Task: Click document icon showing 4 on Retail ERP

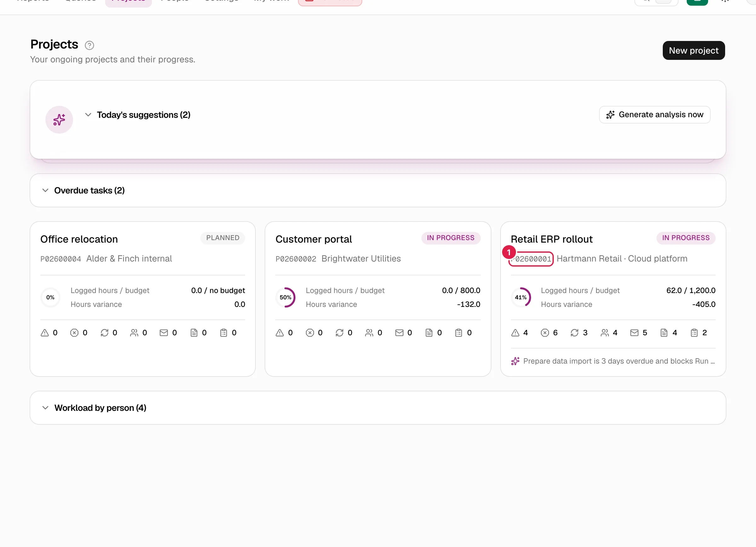Action: coord(664,333)
